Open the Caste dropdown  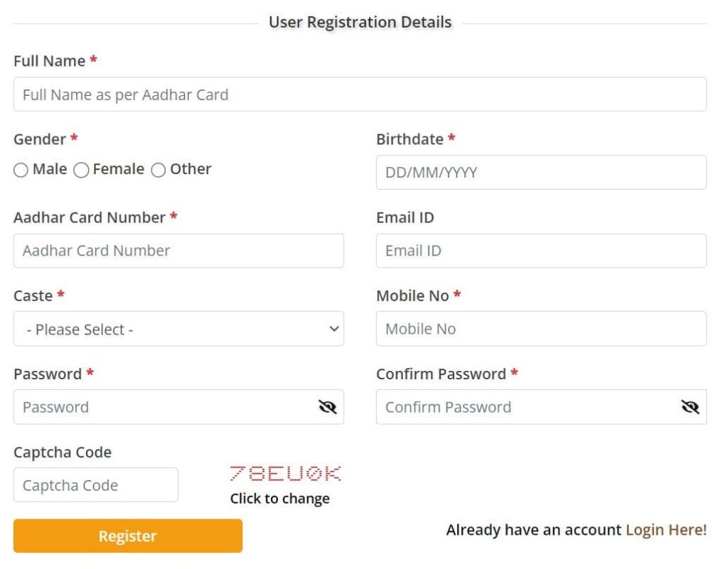pos(178,329)
